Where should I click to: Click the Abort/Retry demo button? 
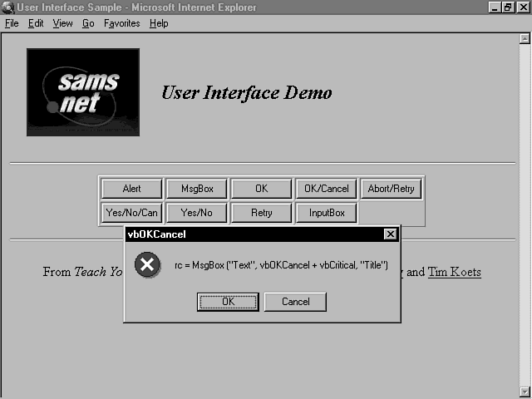[391, 189]
